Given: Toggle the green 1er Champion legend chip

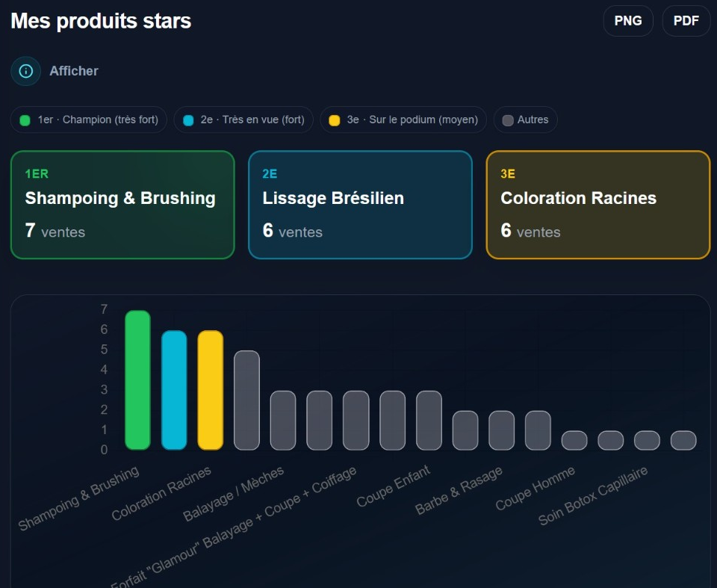Looking at the screenshot, I should point(89,120).
